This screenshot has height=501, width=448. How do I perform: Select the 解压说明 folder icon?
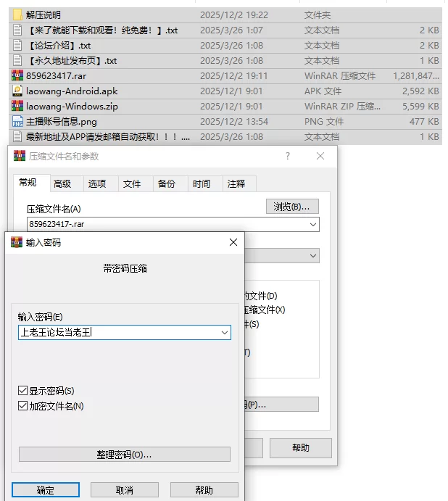tap(17, 15)
